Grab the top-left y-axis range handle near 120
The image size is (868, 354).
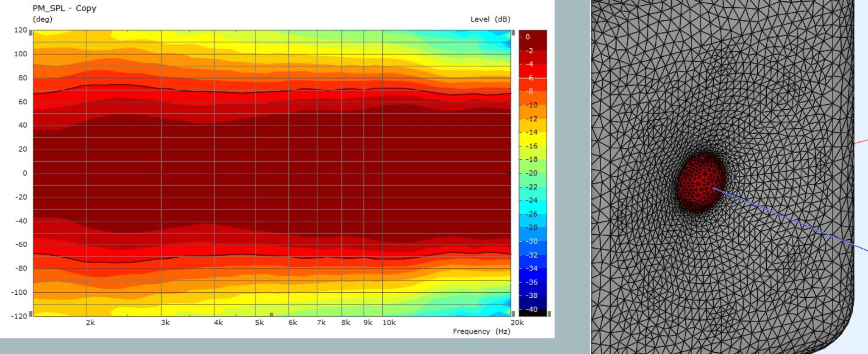pyautogui.click(x=31, y=33)
